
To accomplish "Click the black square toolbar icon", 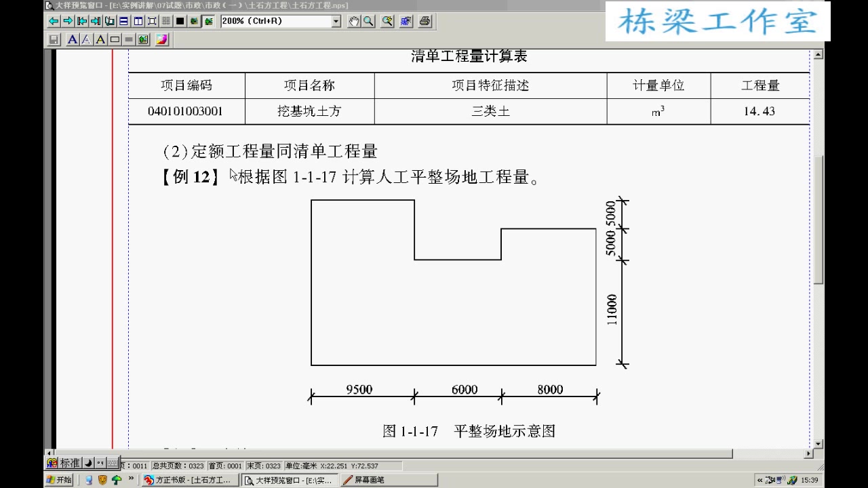I will coord(180,21).
